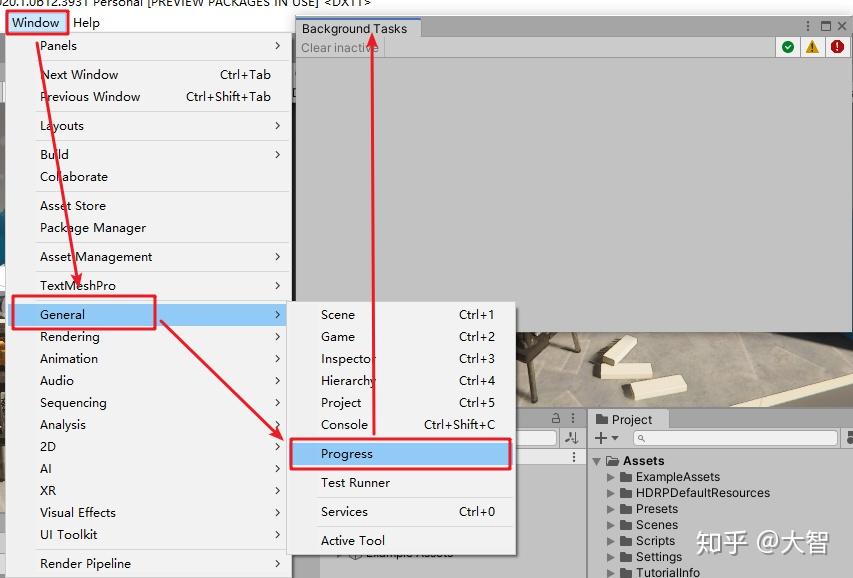Click the Settings folder icon
The image size is (853, 578).
pos(626,557)
